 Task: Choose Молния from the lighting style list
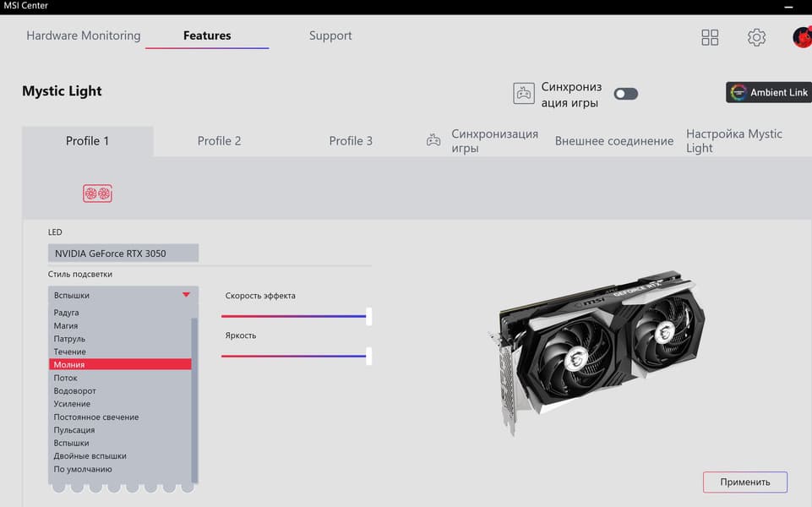(x=120, y=364)
